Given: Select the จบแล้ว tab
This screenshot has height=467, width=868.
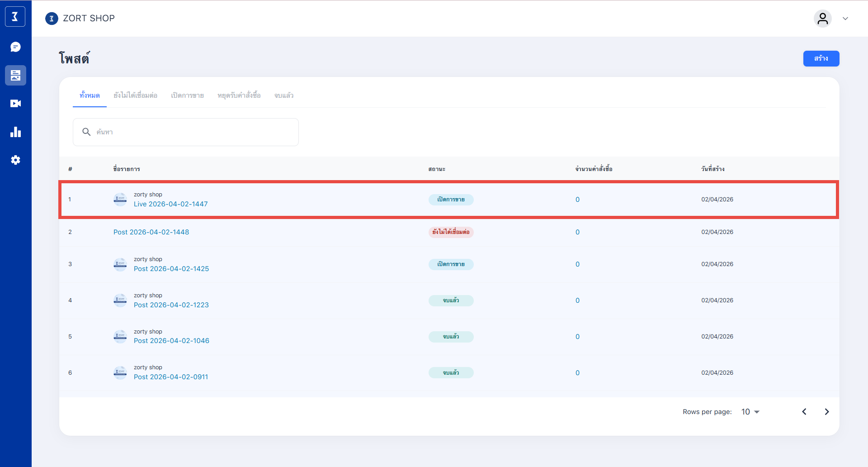Looking at the screenshot, I should (284, 95).
